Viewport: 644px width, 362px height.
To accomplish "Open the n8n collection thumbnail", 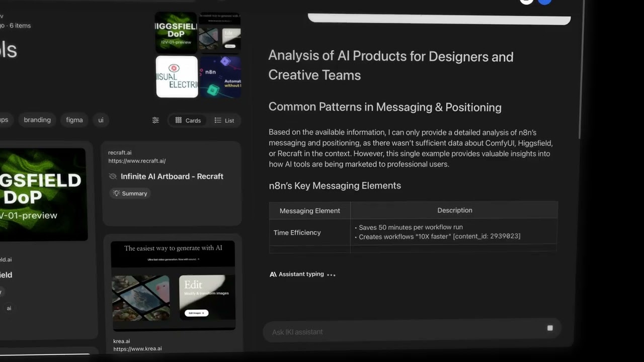I will point(220,77).
